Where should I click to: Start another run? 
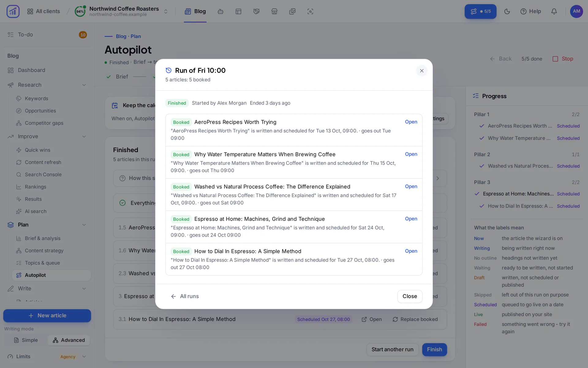[392, 350]
